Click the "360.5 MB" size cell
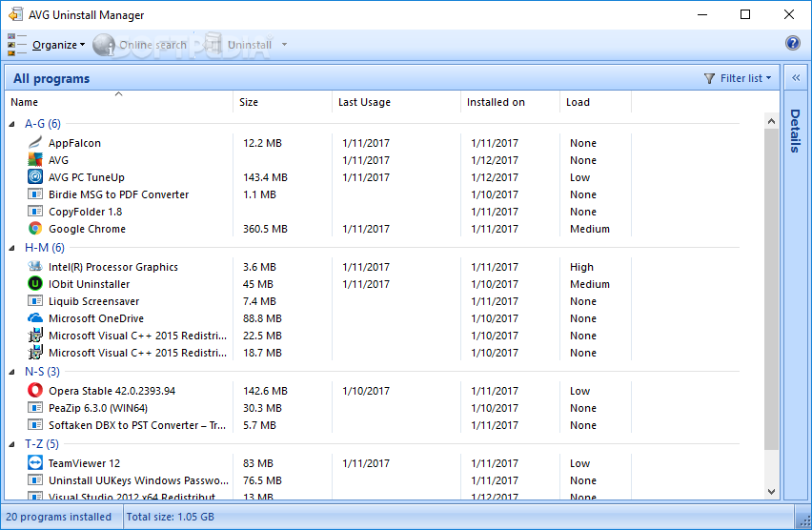 (x=265, y=229)
